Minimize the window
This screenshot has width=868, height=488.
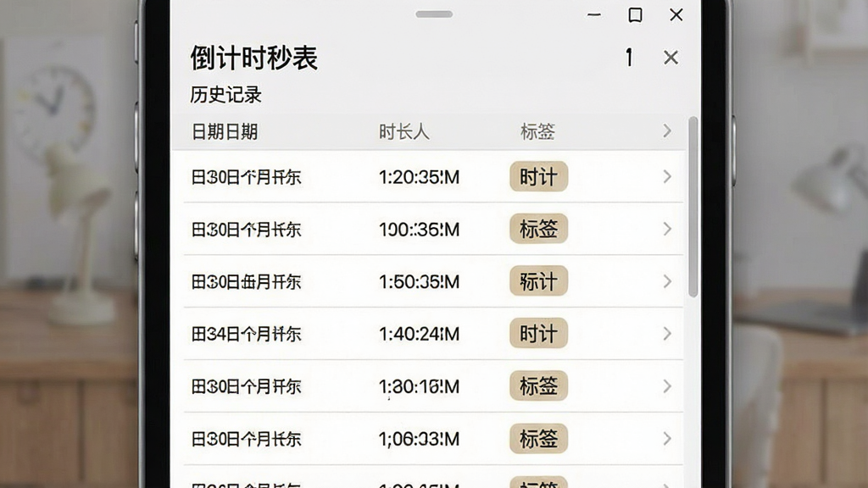pos(594,15)
